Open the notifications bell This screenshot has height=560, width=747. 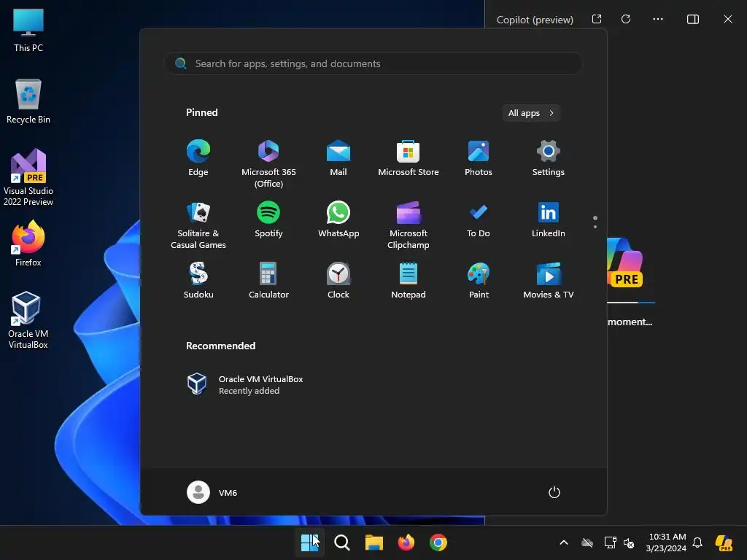click(697, 542)
